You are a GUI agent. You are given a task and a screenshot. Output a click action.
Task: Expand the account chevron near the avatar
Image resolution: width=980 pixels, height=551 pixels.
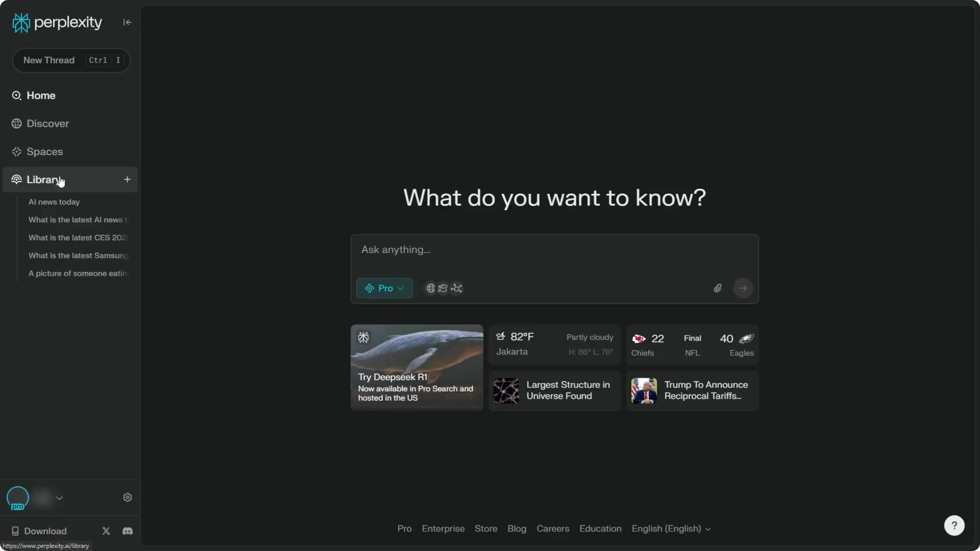coord(60,498)
